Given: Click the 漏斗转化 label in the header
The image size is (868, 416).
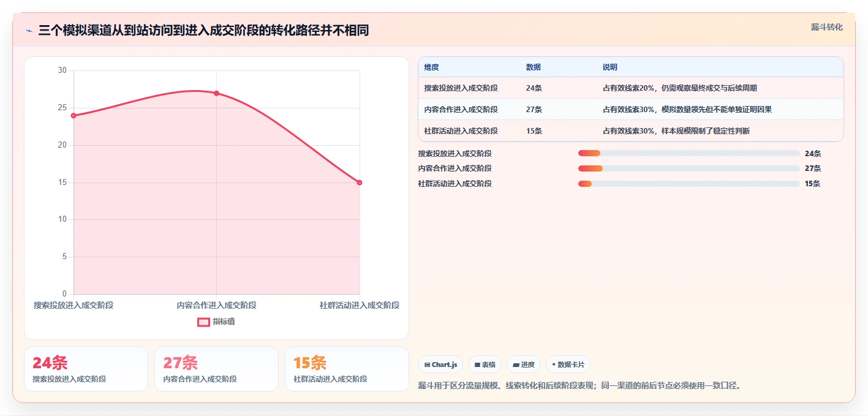Looking at the screenshot, I should click(x=826, y=27).
